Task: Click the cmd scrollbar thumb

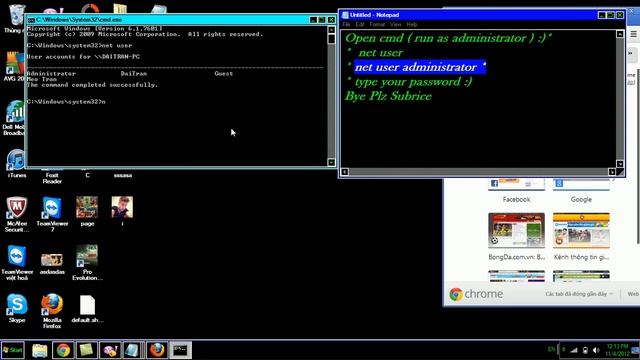Action: (x=331, y=39)
